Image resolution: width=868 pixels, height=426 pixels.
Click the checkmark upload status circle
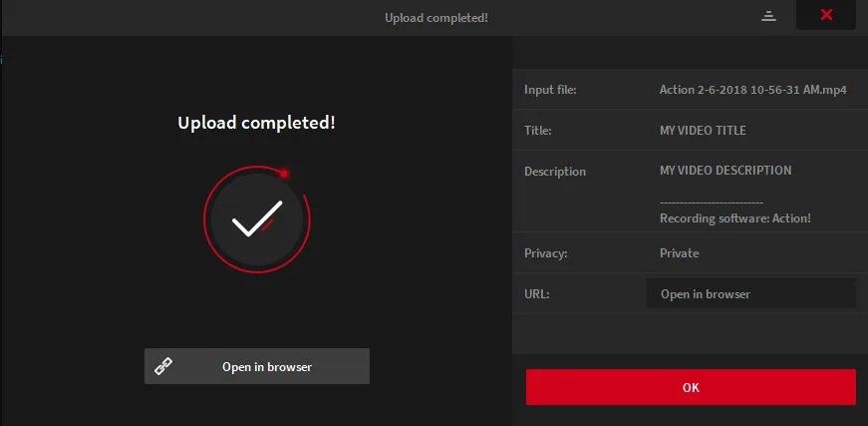pyautogui.click(x=257, y=219)
